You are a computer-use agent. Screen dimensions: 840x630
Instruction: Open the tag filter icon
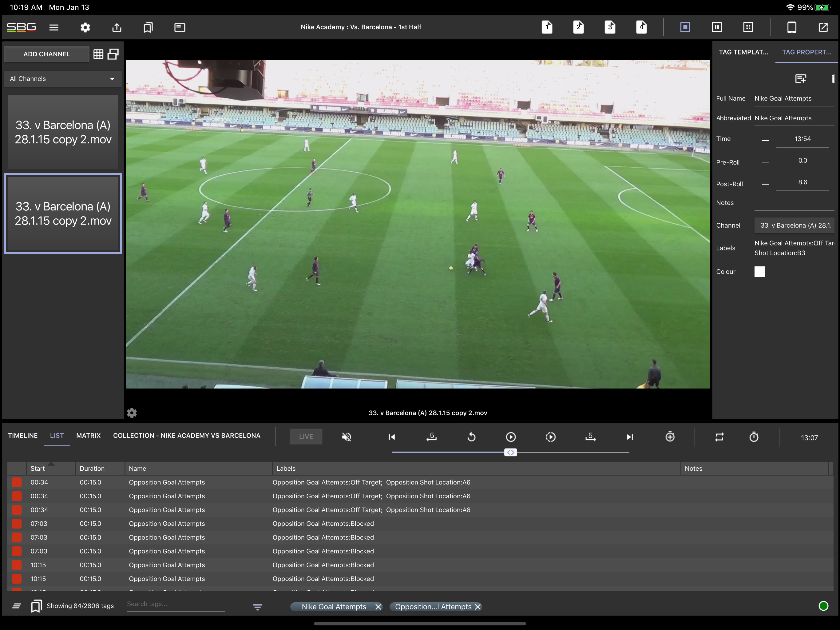(x=257, y=607)
